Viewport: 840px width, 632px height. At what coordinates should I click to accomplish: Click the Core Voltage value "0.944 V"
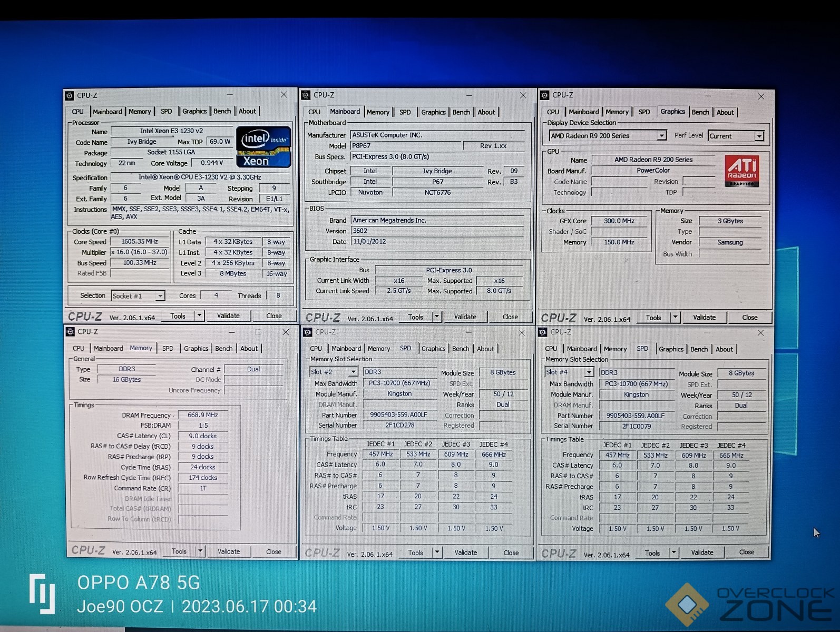(x=212, y=163)
